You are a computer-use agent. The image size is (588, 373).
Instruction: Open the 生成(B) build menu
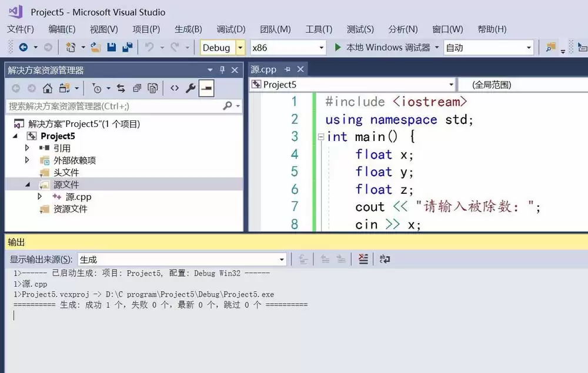click(x=188, y=29)
